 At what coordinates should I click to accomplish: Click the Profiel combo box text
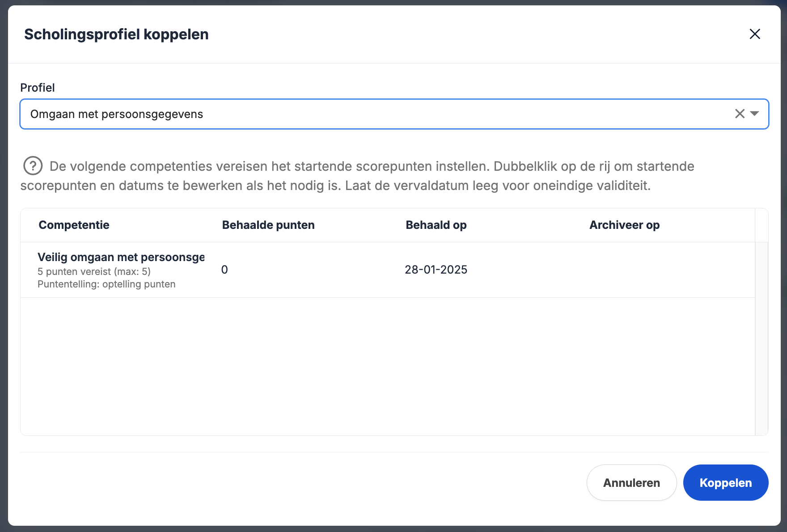pyautogui.click(x=117, y=114)
